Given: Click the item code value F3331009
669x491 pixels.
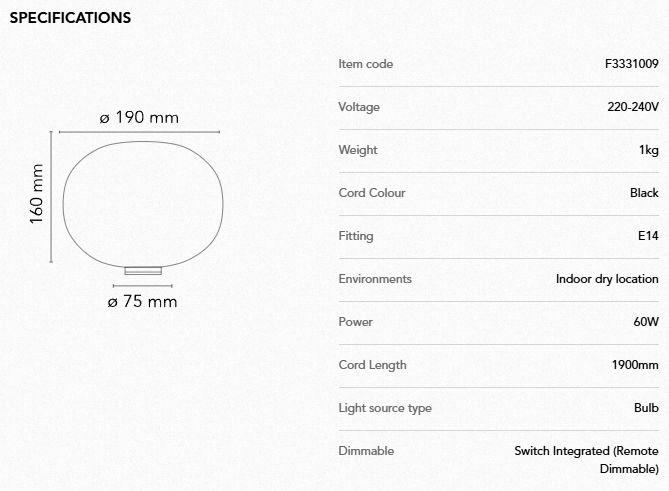Looking at the screenshot, I should [x=631, y=64].
